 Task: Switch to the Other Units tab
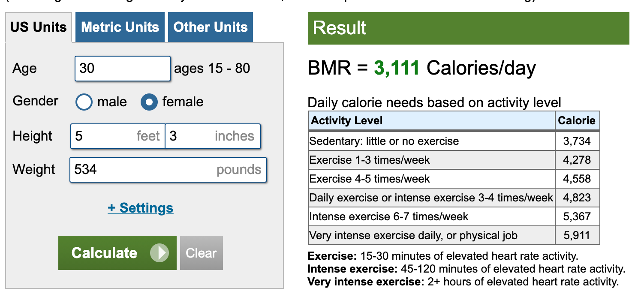pyautogui.click(x=211, y=27)
